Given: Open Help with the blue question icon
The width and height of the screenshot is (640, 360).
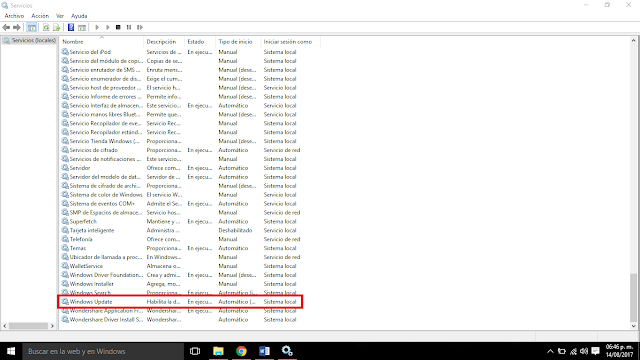Looking at the screenshot, I should pyautogui.click(x=71, y=27).
